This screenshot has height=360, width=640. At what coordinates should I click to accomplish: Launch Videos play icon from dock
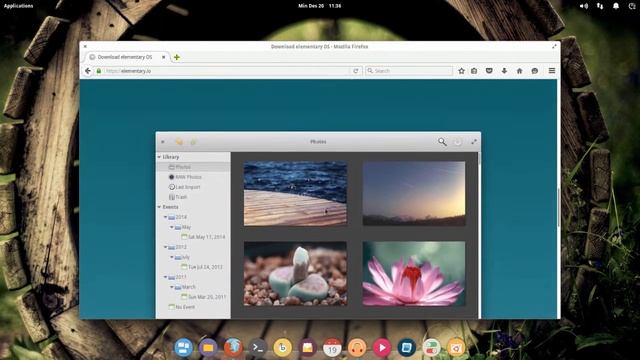(x=382, y=348)
